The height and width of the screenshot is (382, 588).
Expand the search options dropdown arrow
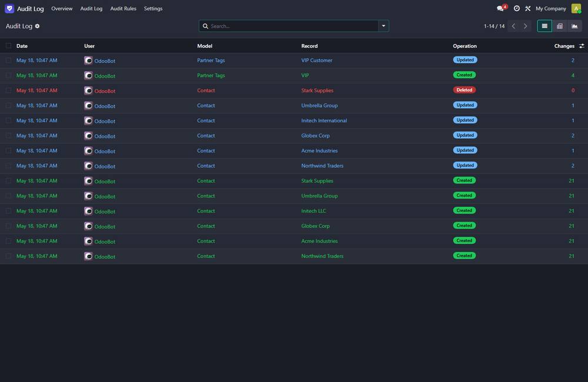(383, 26)
